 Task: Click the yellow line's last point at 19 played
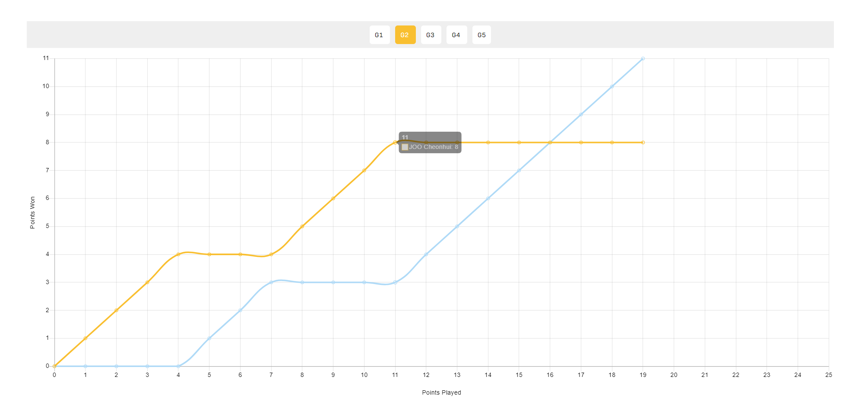click(643, 142)
